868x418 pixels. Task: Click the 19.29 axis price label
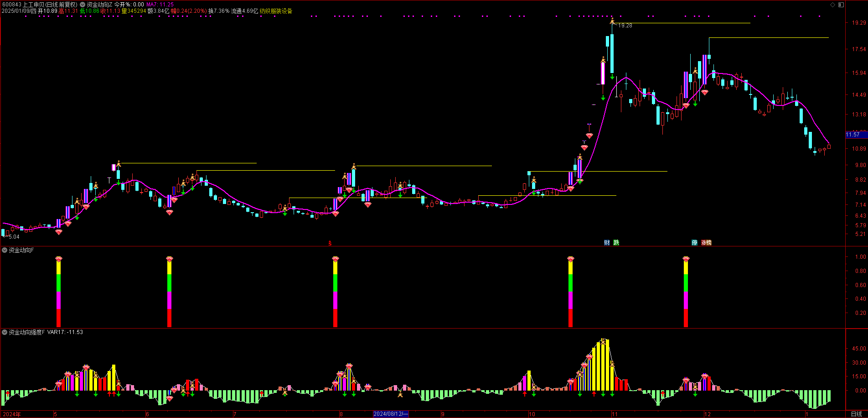click(859, 22)
